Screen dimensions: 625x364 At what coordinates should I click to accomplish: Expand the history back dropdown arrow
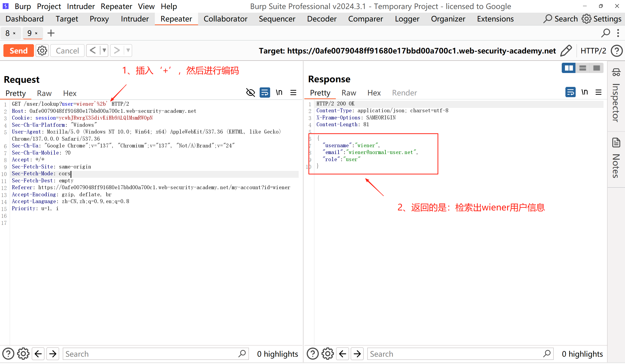(105, 51)
